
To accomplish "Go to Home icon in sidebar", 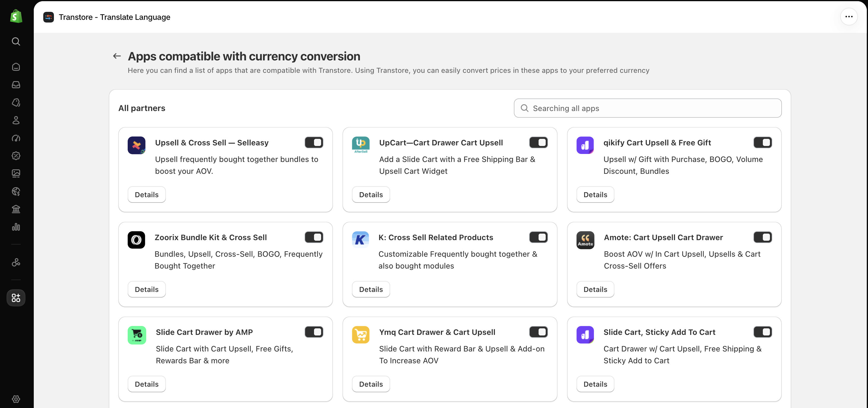I will coord(16,67).
